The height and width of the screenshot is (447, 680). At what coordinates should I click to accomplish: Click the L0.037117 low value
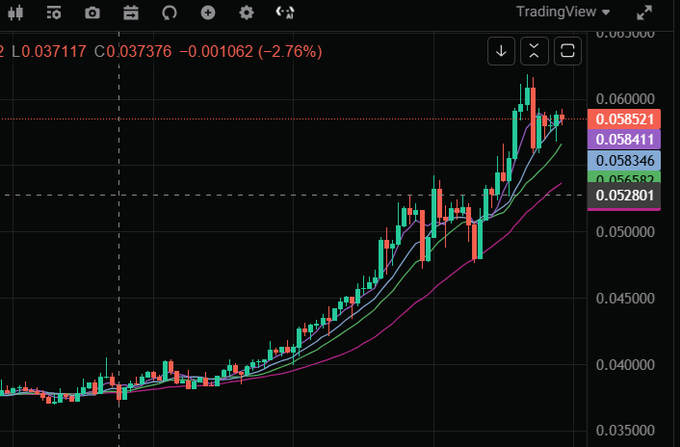[49, 52]
